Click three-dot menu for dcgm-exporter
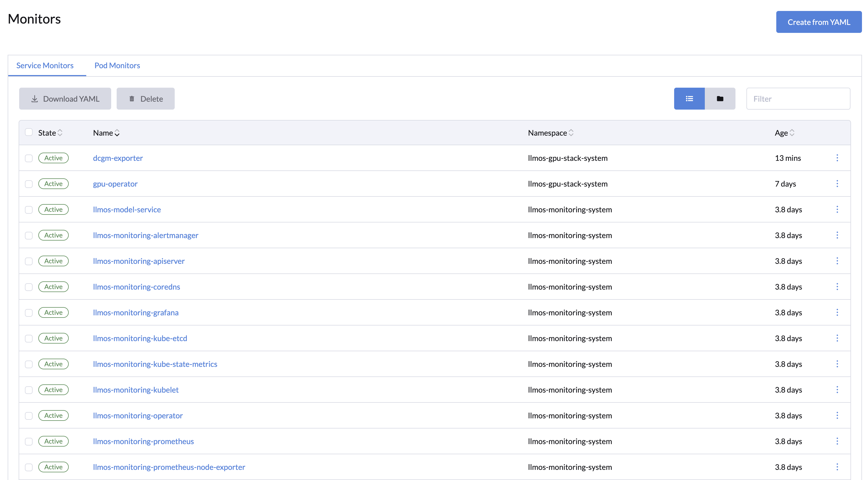This screenshot has height=480, width=868. pos(837,158)
